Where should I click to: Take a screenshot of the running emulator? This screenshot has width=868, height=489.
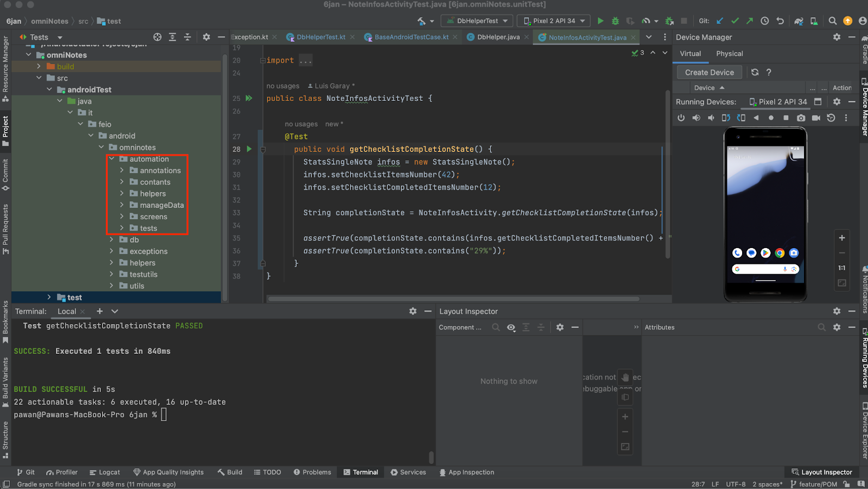[x=801, y=118]
